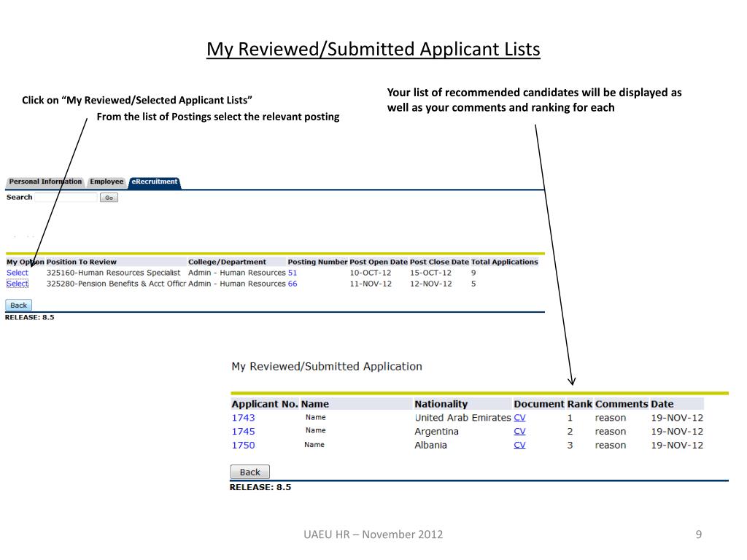The image size is (747, 560).
Task: Click Back below the postings list
Action: tap(18, 306)
